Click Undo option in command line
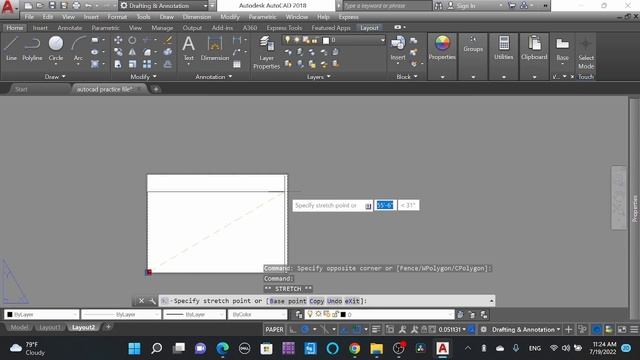Image resolution: width=640 pixels, height=360 pixels. (x=334, y=301)
